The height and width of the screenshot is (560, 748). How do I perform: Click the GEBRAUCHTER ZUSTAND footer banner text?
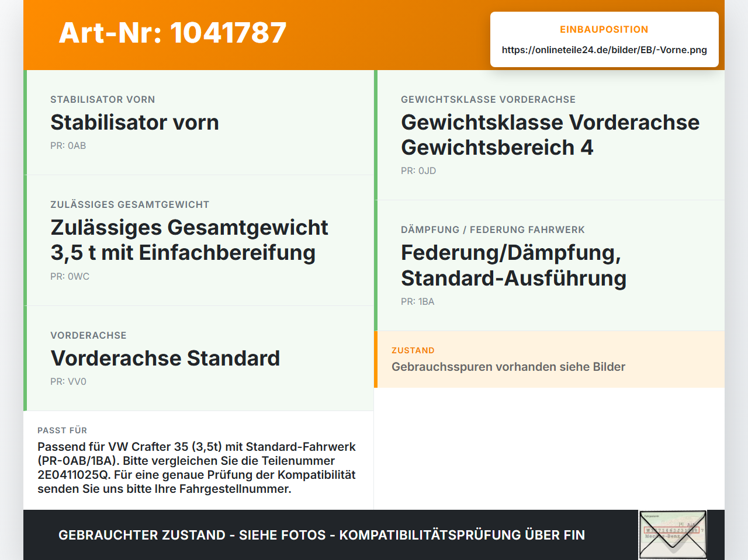[321, 535]
